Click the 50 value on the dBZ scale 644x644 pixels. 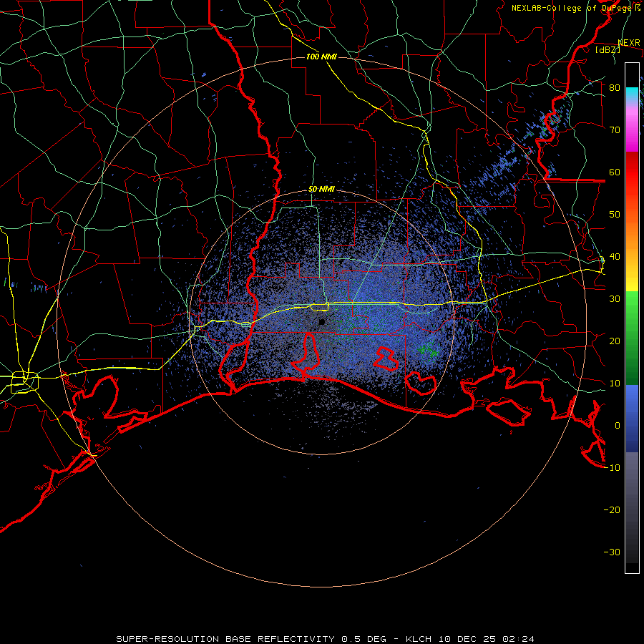pyautogui.click(x=615, y=215)
